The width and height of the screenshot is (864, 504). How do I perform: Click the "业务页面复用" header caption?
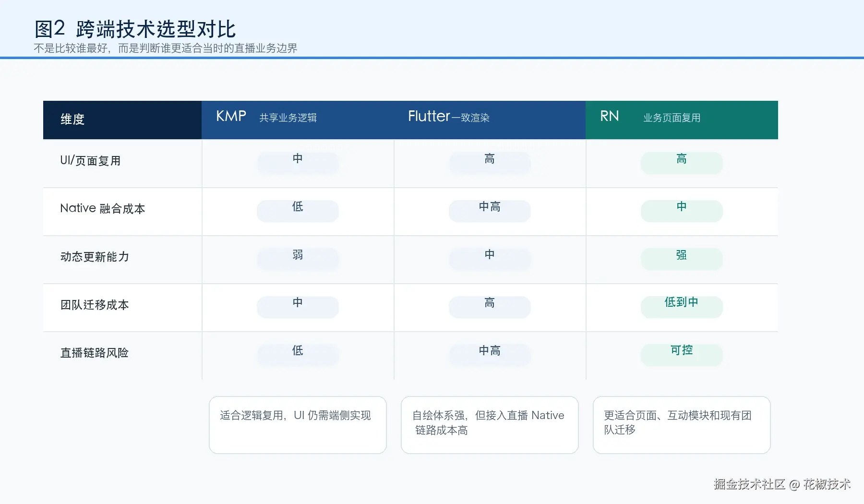click(x=672, y=118)
